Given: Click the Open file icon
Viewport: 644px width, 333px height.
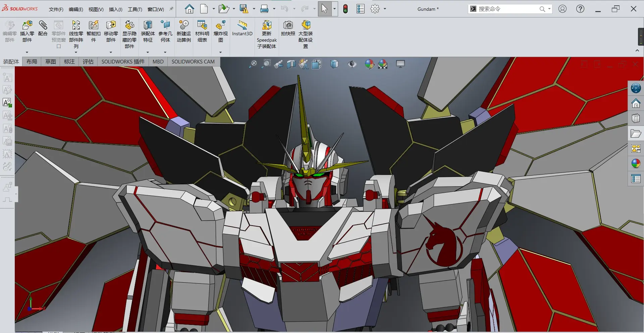Looking at the screenshot, I should coord(223,9).
